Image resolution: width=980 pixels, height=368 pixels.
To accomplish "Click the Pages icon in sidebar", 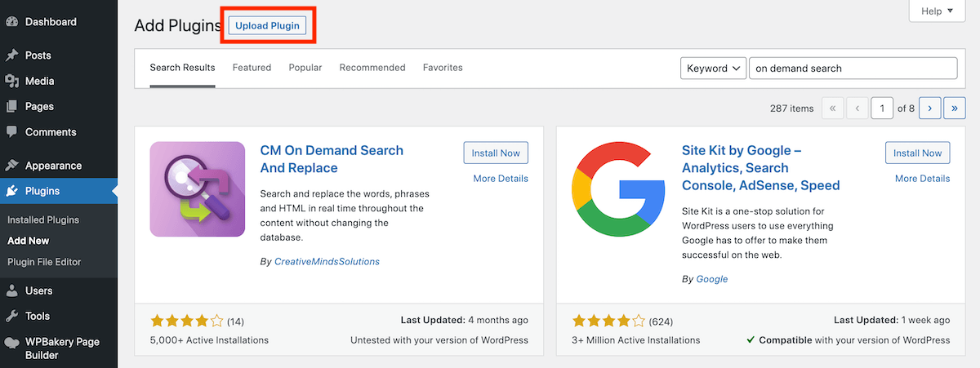I will point(11,106).
